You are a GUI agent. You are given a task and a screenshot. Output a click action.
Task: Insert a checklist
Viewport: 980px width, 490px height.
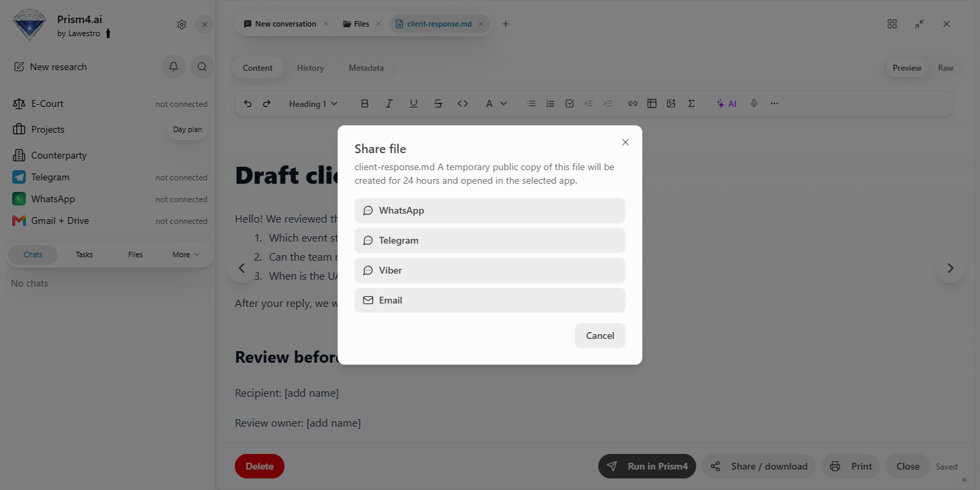(x=570, y=103)
